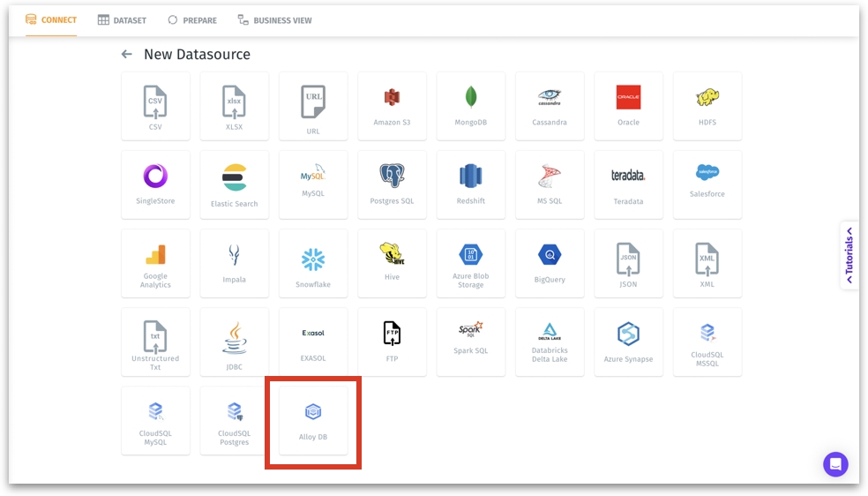Open the Prepare tab
Image resolution: width=868 pixels, height=496 pixels.
pos(191,20)
